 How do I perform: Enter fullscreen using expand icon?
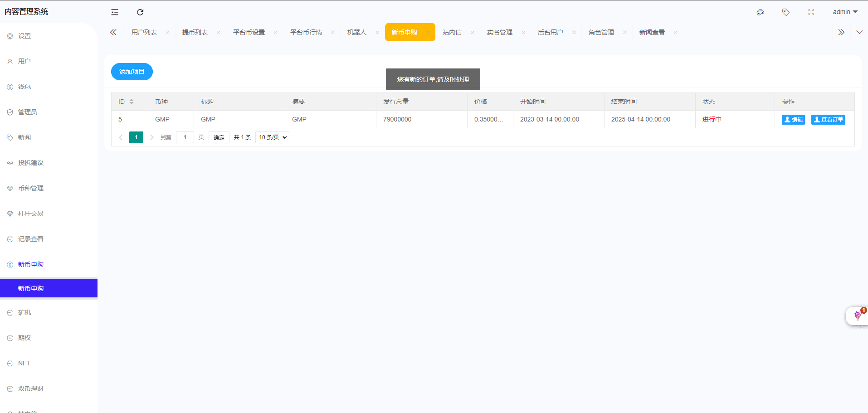[x=811, y=12]
